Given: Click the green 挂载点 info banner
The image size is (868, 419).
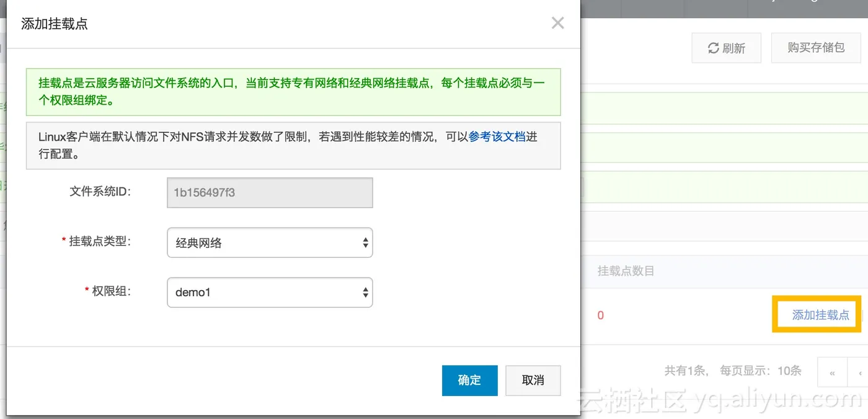Looking at the screenshot, I should [x=293, y=92].
